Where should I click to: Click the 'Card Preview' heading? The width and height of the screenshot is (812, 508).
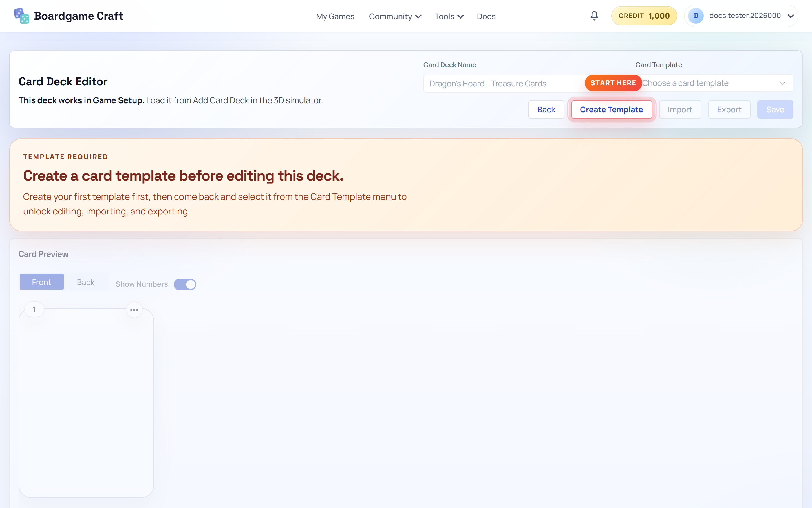43,254
